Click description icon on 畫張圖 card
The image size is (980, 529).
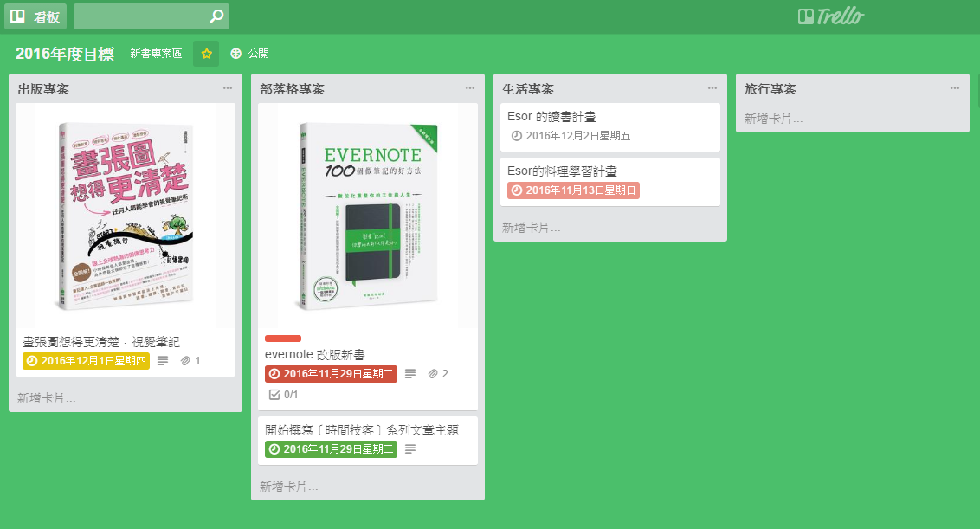pos(163,361)
